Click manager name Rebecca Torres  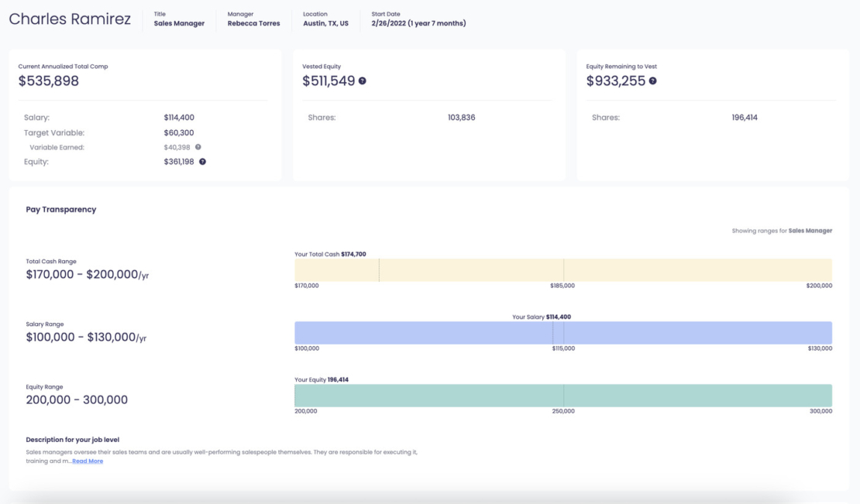(x=254, y=24)
